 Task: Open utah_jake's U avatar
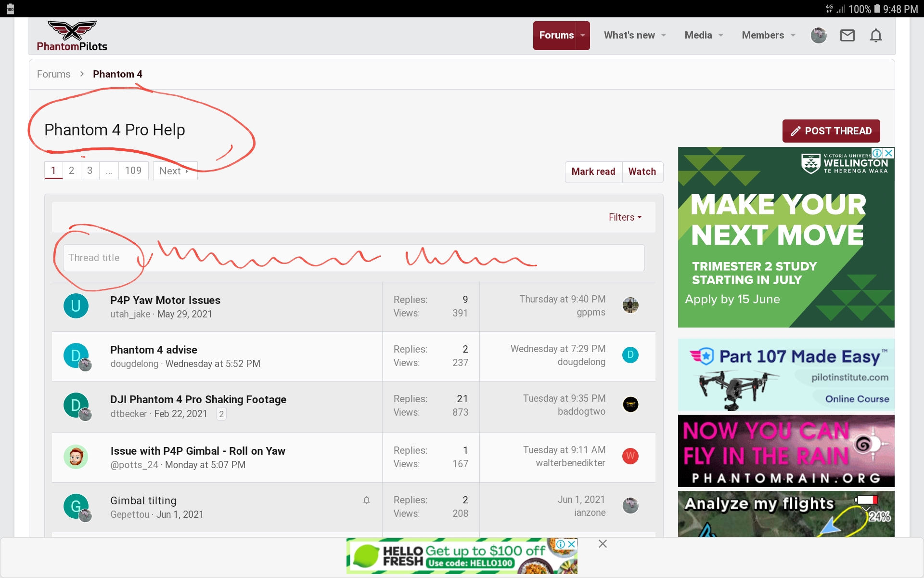76,306
